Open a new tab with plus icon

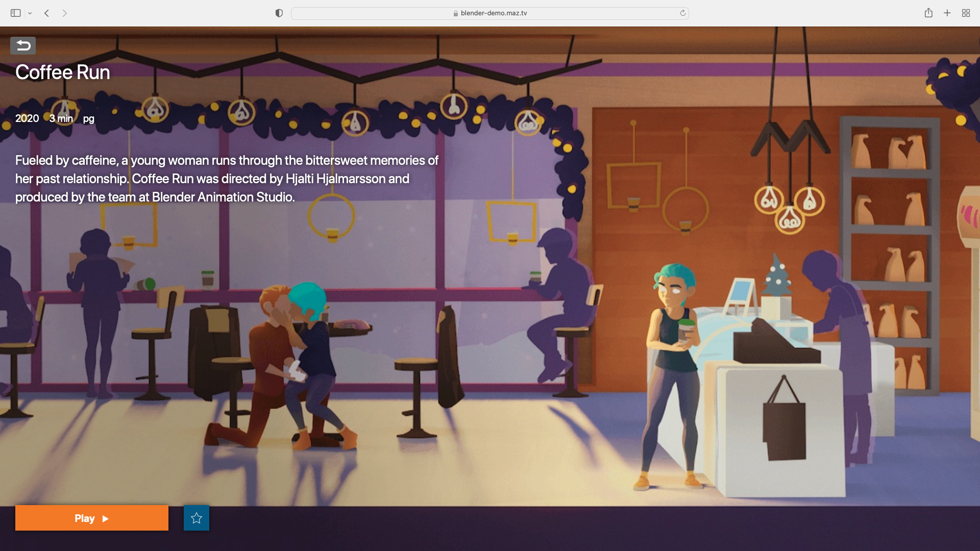[947, 13]
